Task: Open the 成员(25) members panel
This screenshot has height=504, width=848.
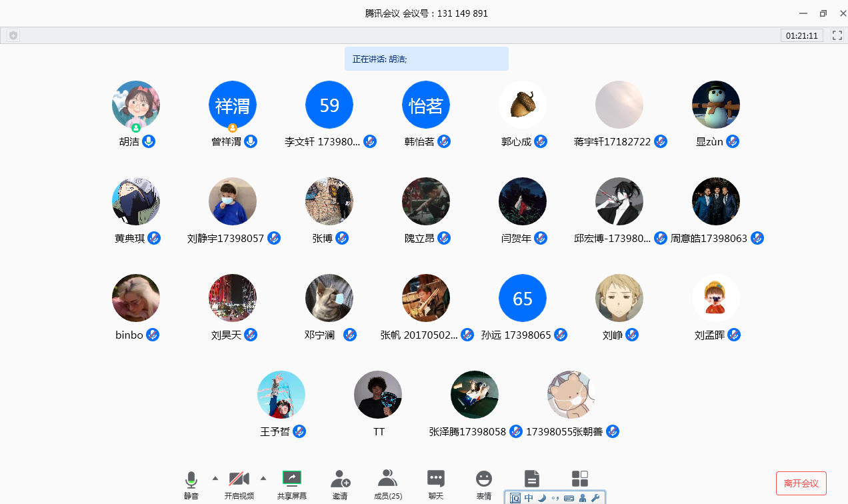Action: tap(387, 483)
